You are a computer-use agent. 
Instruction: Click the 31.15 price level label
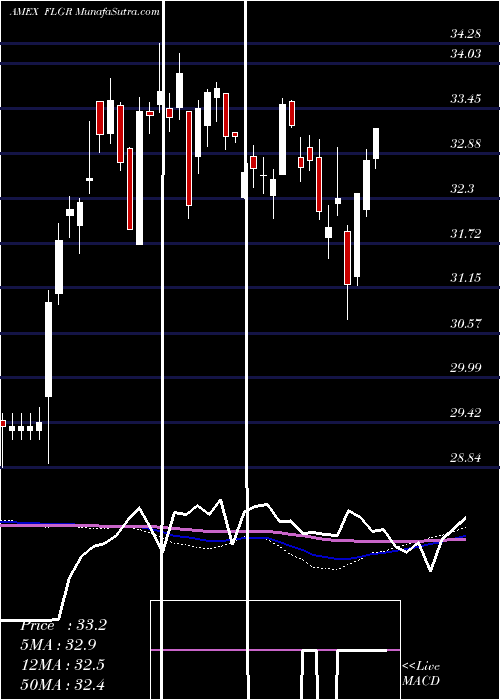pos(466,278)
